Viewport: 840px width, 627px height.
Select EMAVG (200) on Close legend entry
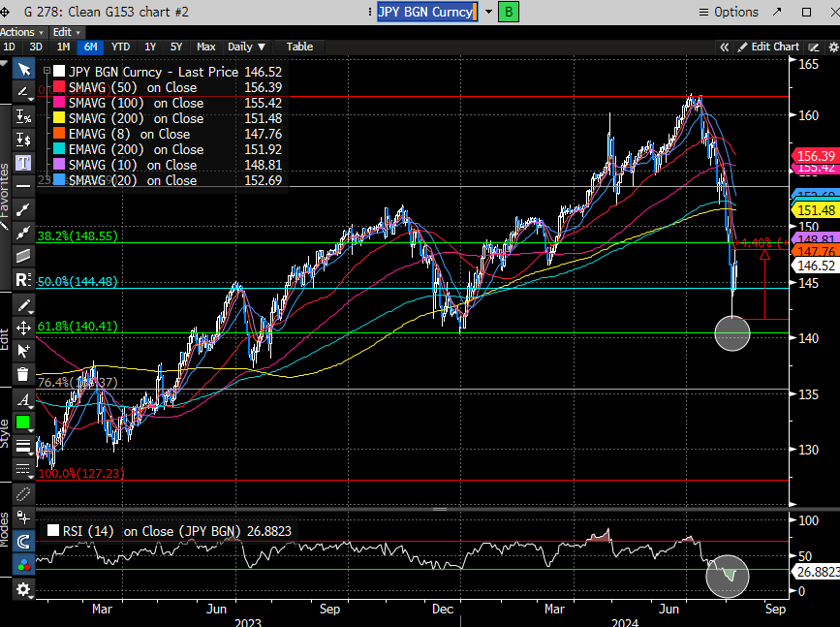point(136,149)
